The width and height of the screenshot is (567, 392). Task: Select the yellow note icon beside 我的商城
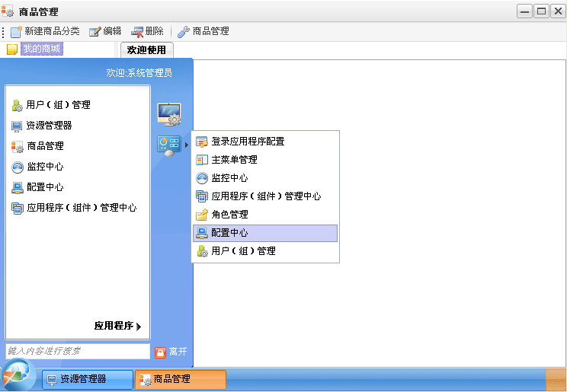click(x=12, y=49)
